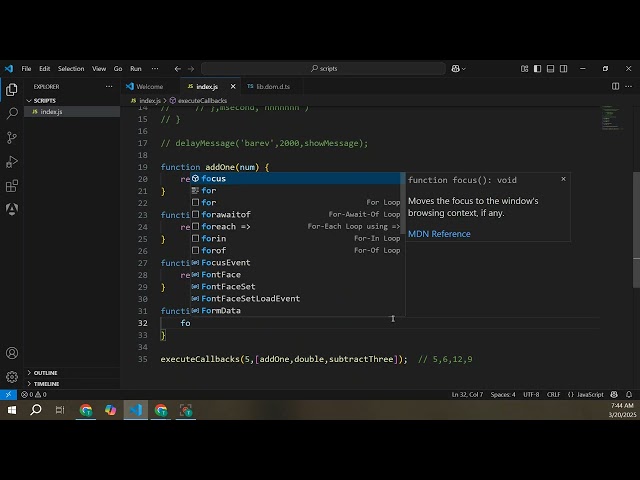Choose the foreach => snippet suggestion

coord(296,227)
